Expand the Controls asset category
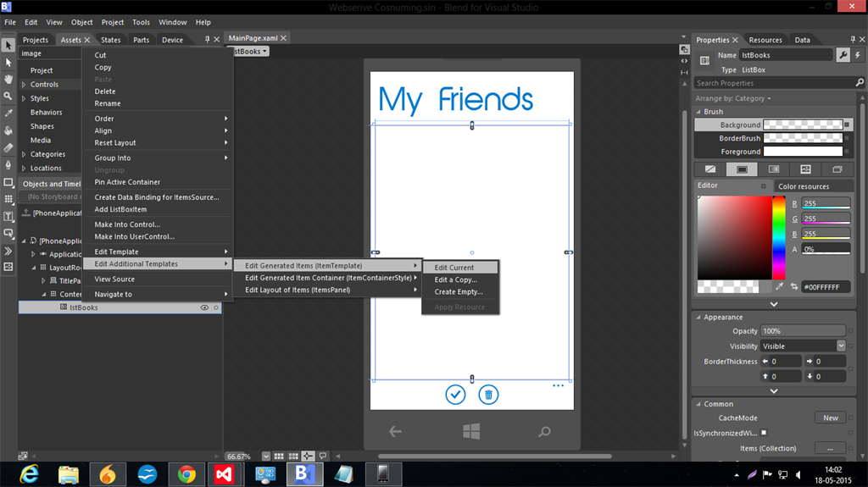The height and width of the screenshot is (487, 868). point(25,85)
